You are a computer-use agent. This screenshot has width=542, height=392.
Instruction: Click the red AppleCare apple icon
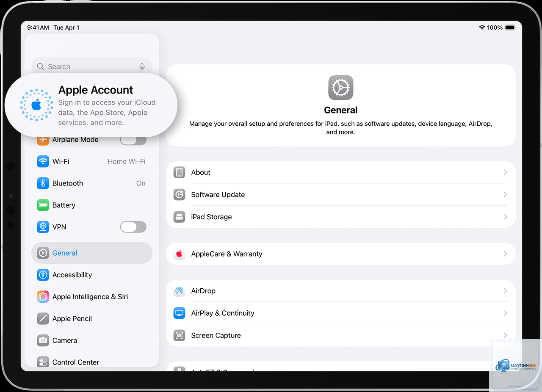click(x=180, y=254)
